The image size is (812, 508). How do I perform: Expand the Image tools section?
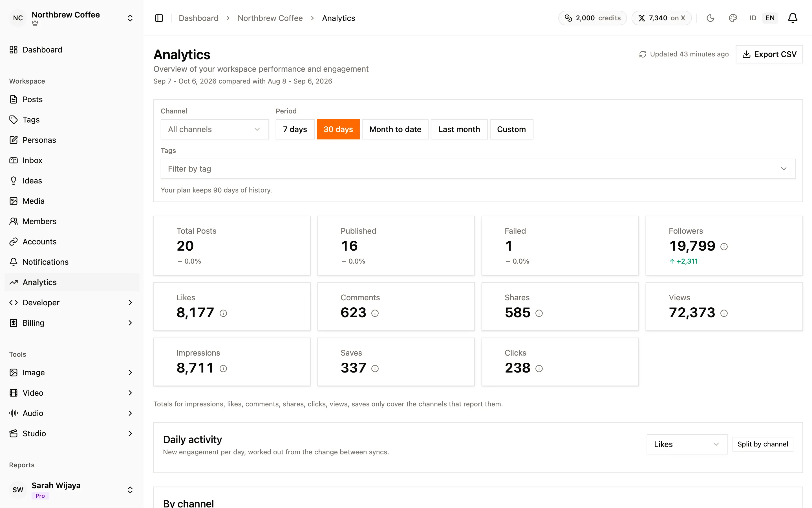click(x=72, y=373)
